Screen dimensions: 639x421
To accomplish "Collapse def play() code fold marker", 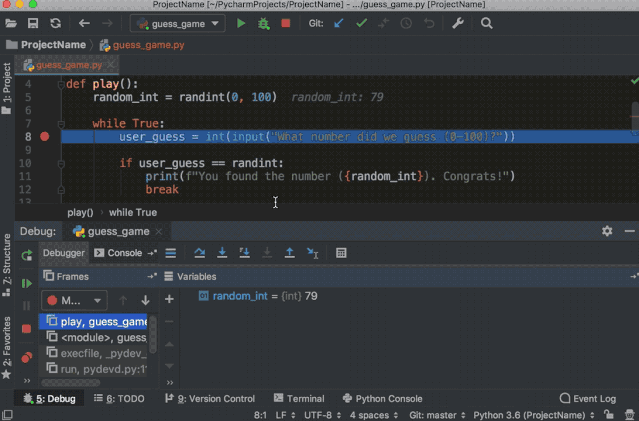I will [x=61, y=84].
